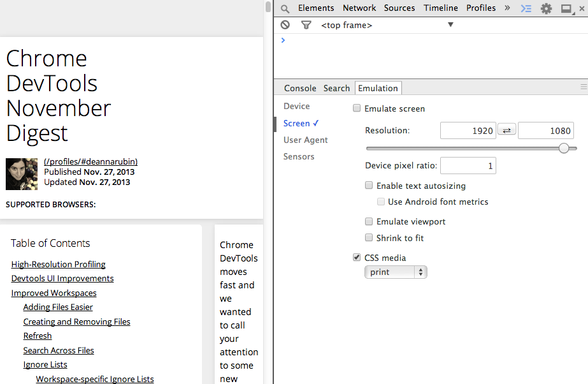Show more DevTools panels with the chevron
The height and width of the screenshot is (384, 588).
(507, 8)
